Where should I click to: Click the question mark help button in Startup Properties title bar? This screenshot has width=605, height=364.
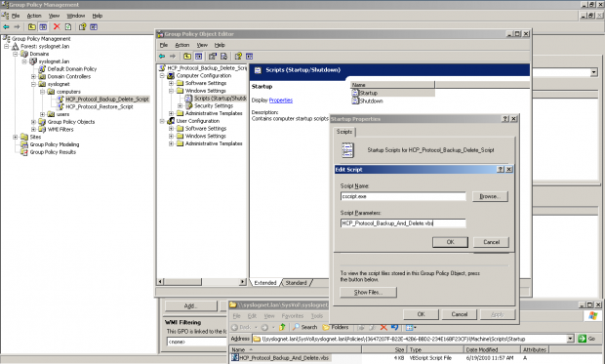(505, 119)
